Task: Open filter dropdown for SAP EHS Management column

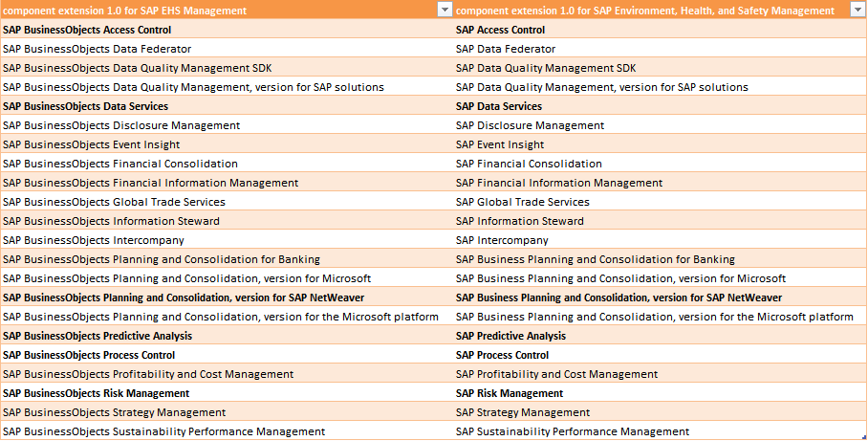Action: click(444, 10)
